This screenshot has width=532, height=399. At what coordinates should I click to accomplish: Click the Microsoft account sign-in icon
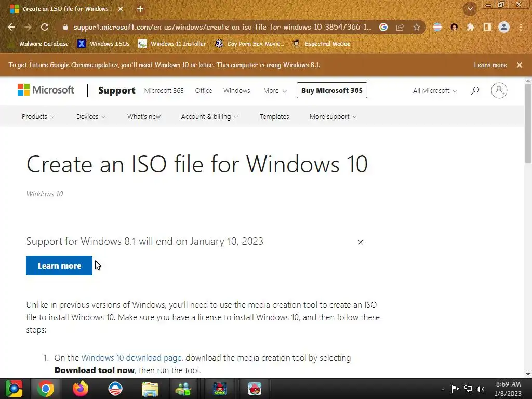tap(499, 90)
